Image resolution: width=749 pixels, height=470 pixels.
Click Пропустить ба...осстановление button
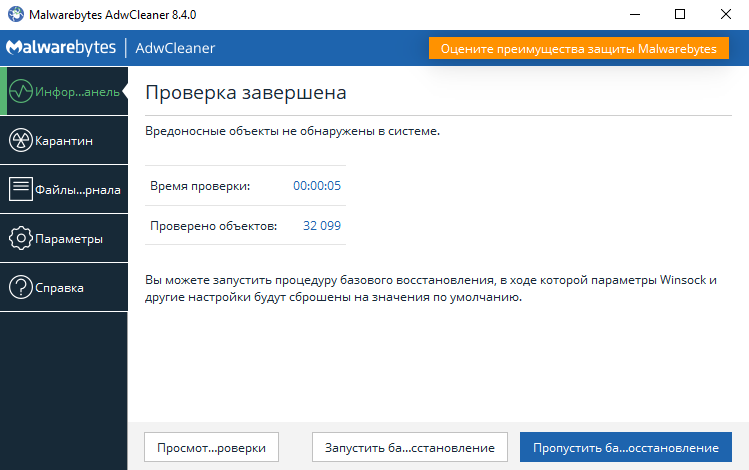pos(626,448)
